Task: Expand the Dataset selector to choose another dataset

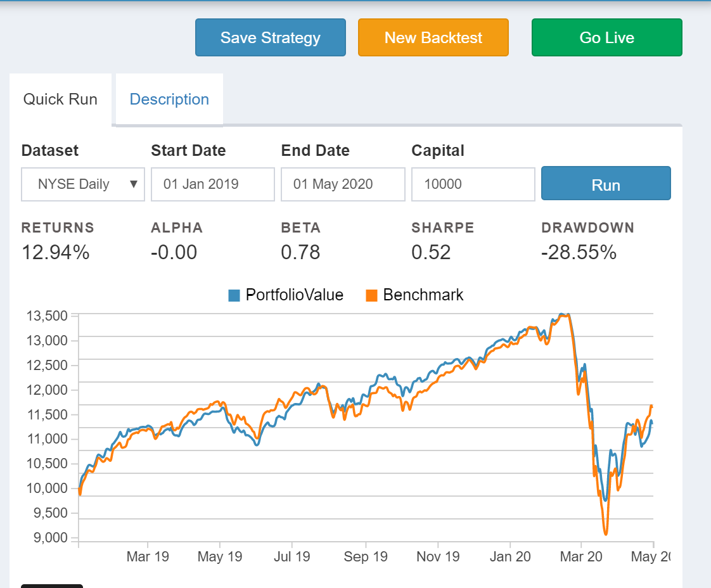Action: [82, 184]
